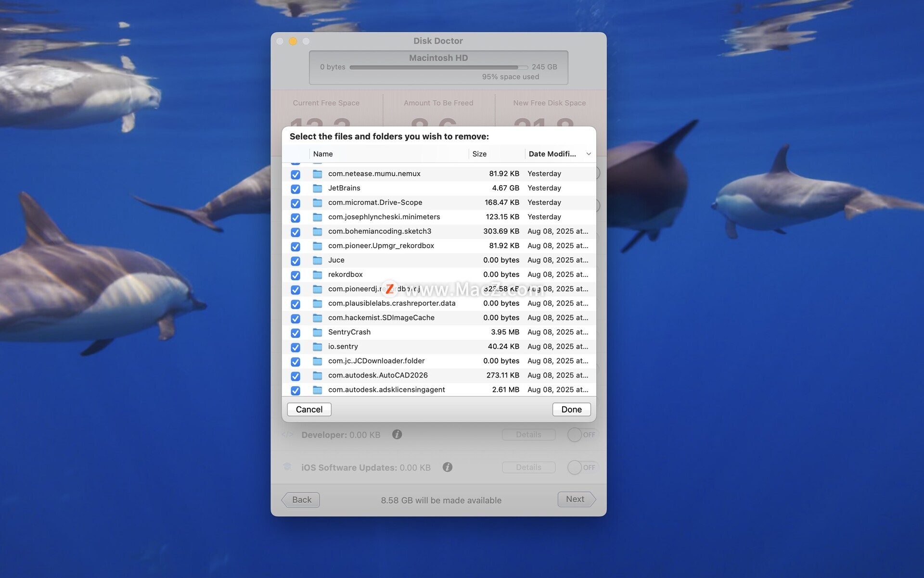Click the com.micromat.Drive-Scope folder icon

318,202
